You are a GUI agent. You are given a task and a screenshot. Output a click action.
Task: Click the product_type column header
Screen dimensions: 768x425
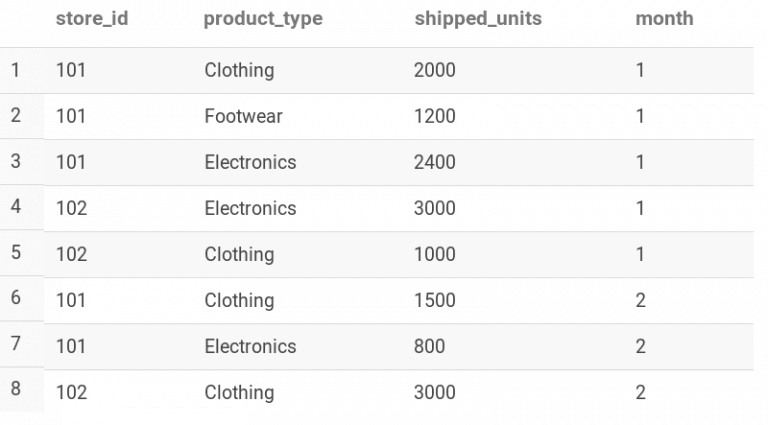pos(263,19)
